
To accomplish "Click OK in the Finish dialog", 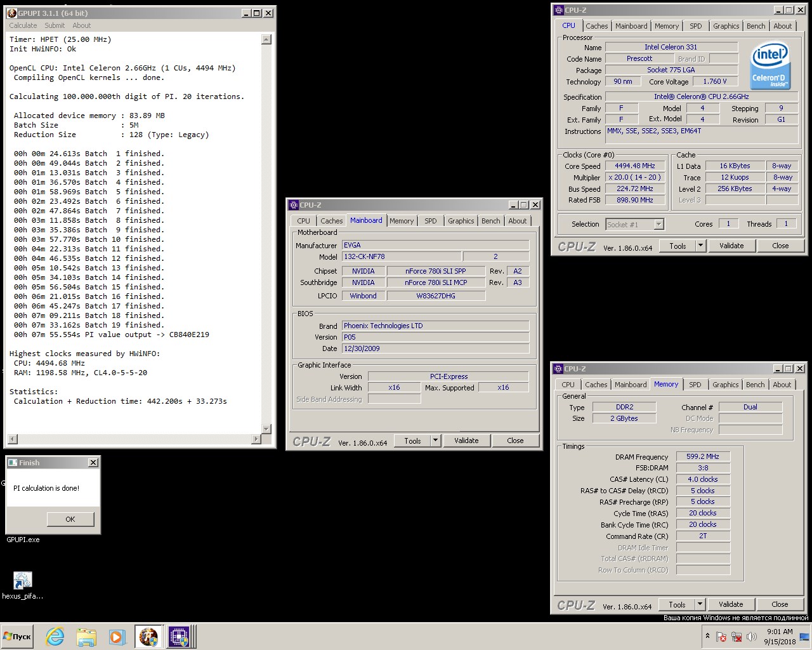I will coord(70,519).
